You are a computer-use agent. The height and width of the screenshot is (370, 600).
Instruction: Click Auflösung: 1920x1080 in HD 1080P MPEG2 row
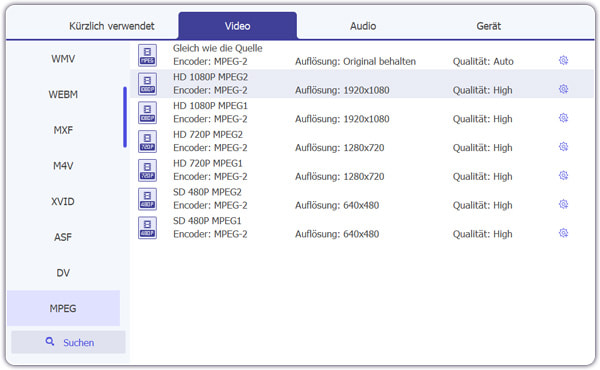click(x=342, y=90)
